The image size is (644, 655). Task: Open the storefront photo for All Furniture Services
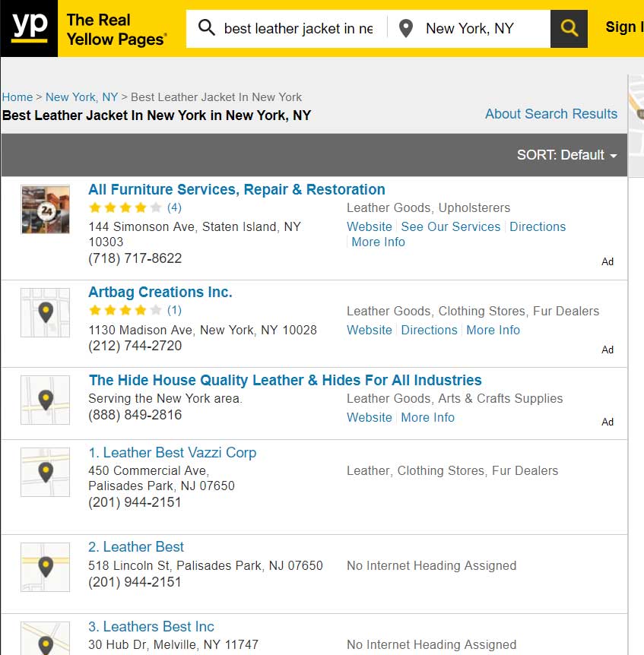click(45, 209)
